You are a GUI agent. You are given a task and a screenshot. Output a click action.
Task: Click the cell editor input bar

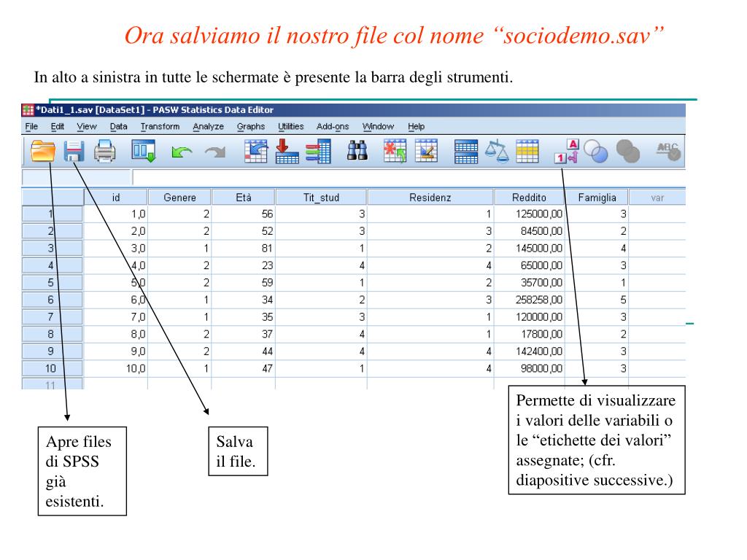tap(409, 178)
